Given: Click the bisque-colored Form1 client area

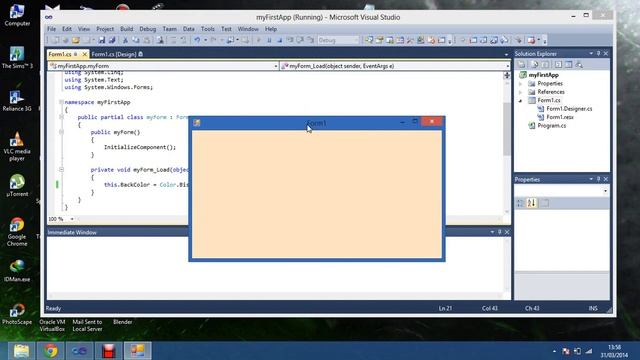Looking at the screenshot, I should 317,194.
